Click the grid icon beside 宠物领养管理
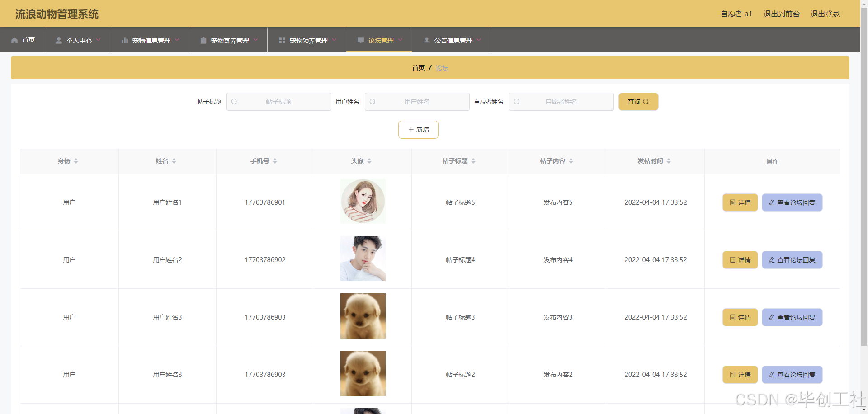Image resolution: width=868 pixels, height=414 pixels. pyautogui.click(x=282, y=40)
